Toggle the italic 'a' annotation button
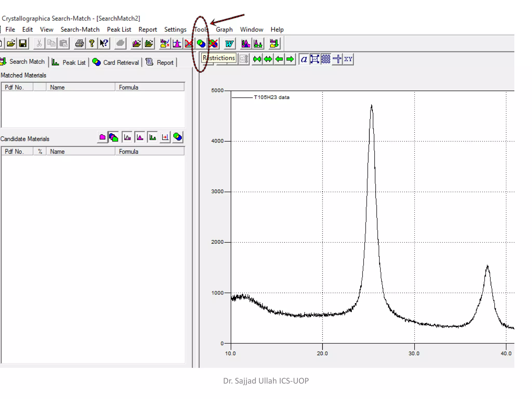 pyautogui.click(x=304, y=59)
